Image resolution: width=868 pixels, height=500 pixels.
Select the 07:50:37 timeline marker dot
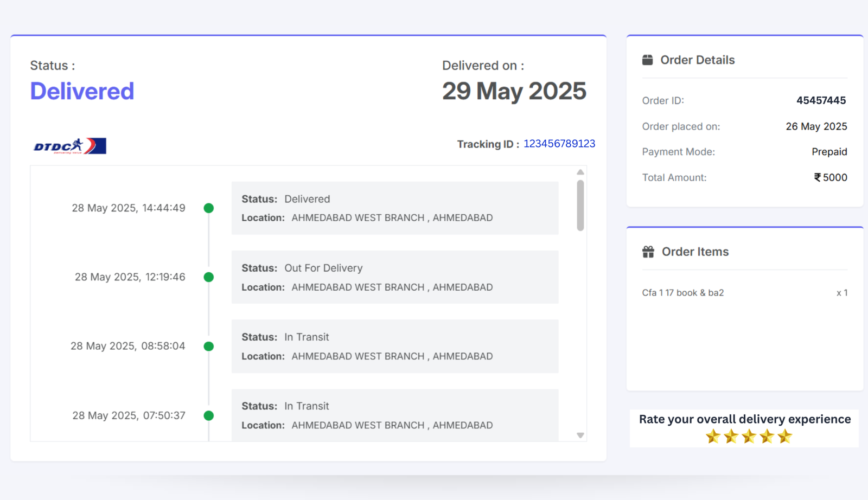pos(208,415)
